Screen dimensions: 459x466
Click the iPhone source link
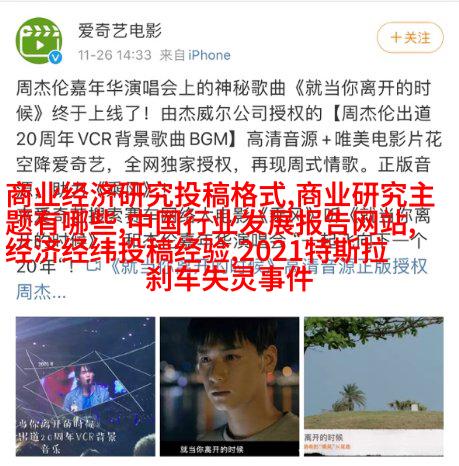point(209,55)
